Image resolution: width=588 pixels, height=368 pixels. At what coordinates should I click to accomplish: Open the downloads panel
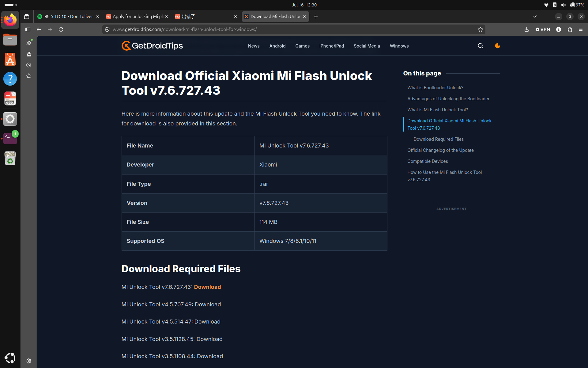coord(526,29)
